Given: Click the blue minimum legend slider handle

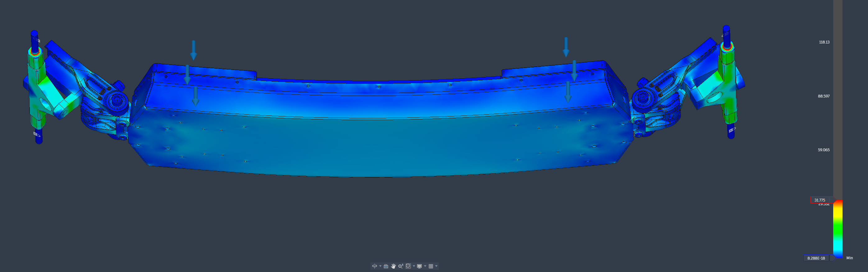Looking at the screenshot, I should (x=832, y=258).
